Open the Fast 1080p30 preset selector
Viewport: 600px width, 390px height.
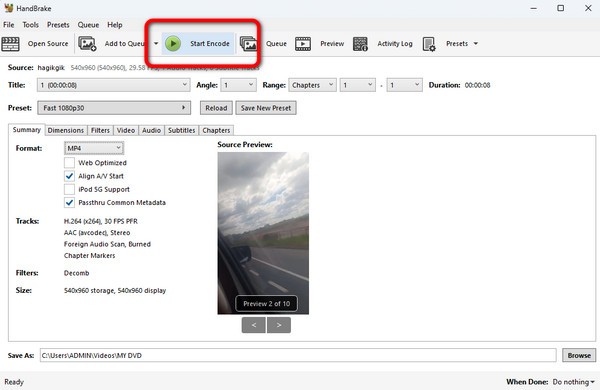click(114, 108)
